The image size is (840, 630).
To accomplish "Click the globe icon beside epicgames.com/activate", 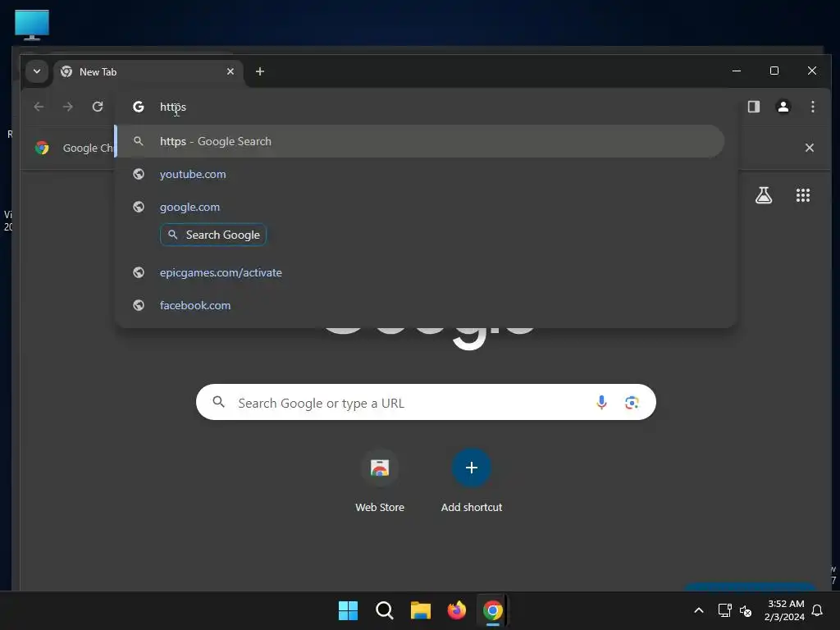I will click(138, 272).
